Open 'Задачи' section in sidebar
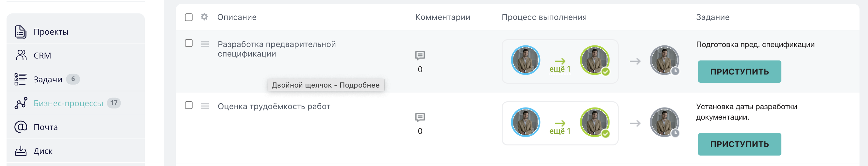Image resolution: width=868 pixels, height=166 pixels. pos(48,79)
